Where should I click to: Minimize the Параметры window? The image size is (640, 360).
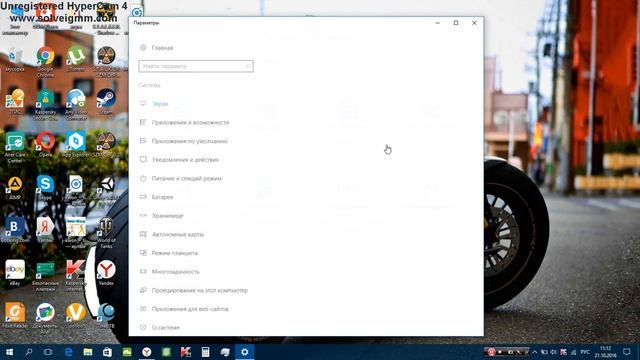tap(438, 23)
